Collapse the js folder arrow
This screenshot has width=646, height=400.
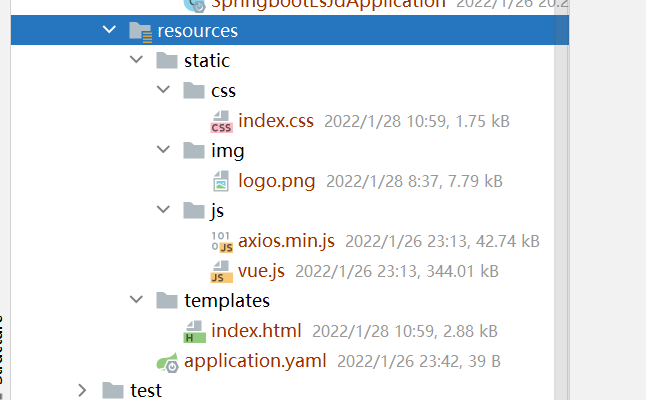pos(163,211)
